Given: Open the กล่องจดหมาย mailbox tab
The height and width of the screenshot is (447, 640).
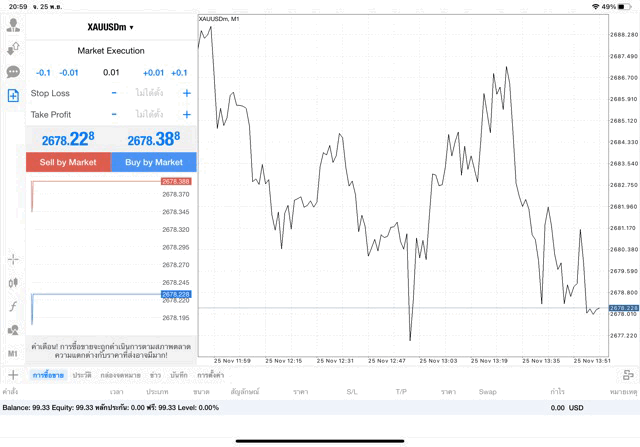Looking at the screenshot, I should (x=119, y=374).
